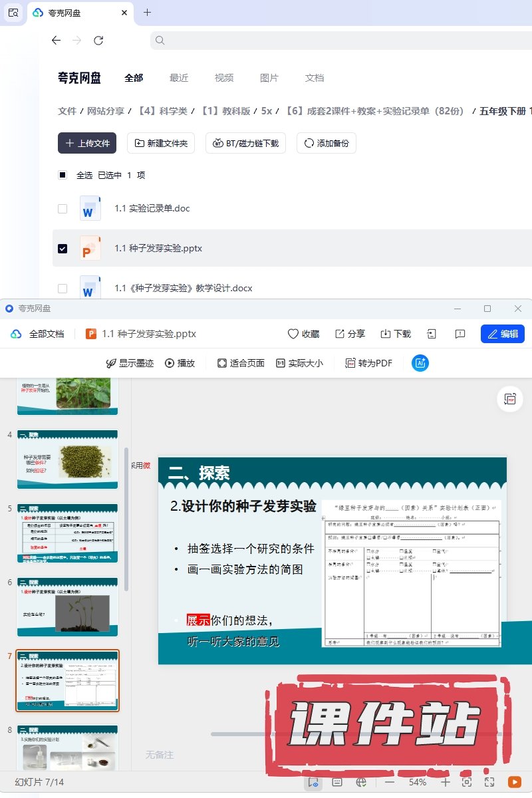Zoom in using the plus icon

click(x=446, y=782)
